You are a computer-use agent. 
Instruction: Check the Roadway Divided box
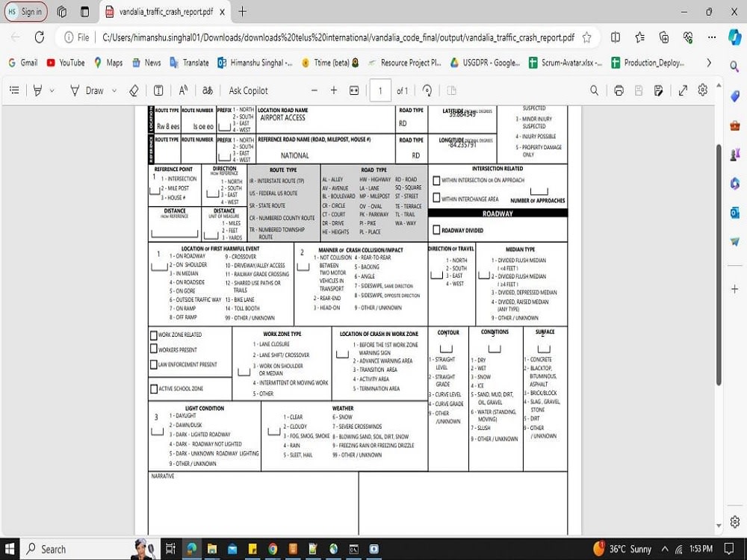tap(436, 230)
